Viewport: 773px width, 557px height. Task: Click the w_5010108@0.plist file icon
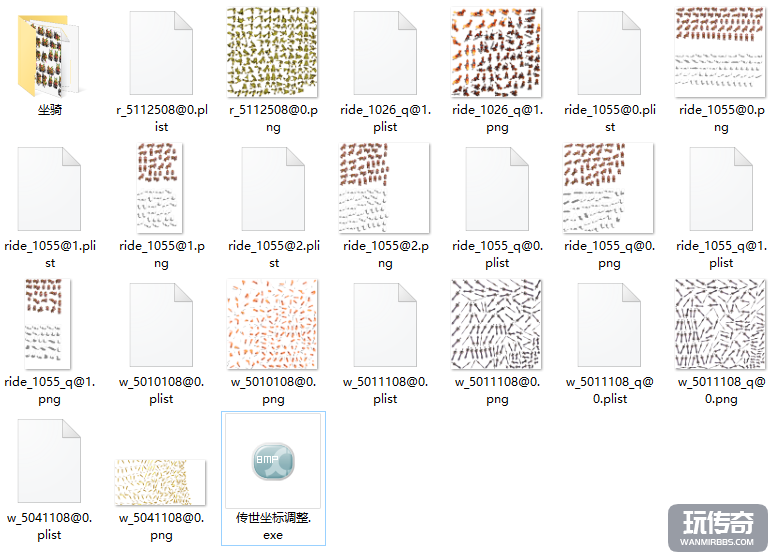click(161, 325)
